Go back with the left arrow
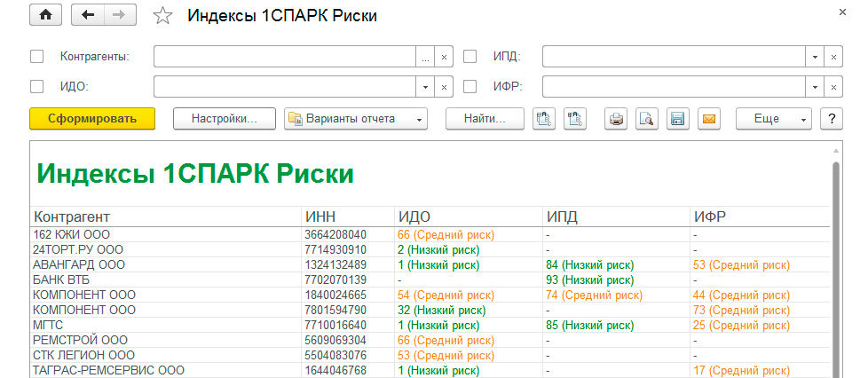The height and width of the screenshot is (378, 868). tap(87, 15)
